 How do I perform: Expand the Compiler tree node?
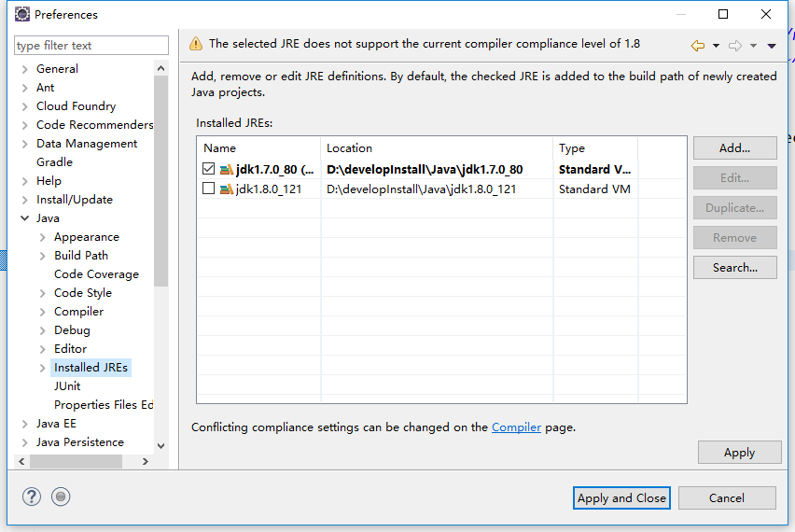[43, 312]
